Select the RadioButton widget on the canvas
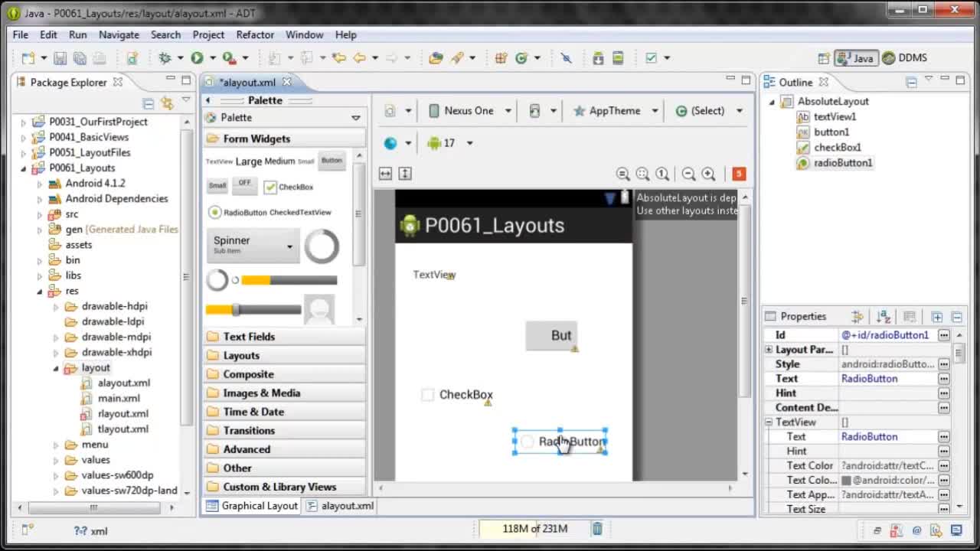This screenshot has height=551, width=980. (560, 442)
